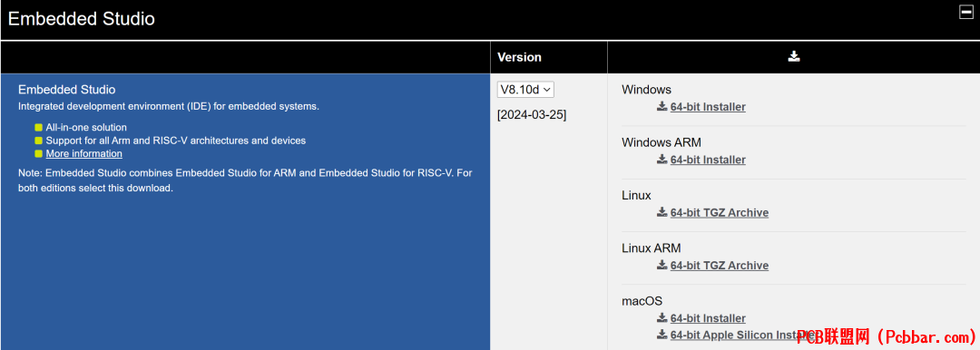The image size is (980, 350).
Task: Collapse the Embedded Studio section with minus icon
Action: tap(965, 12)
